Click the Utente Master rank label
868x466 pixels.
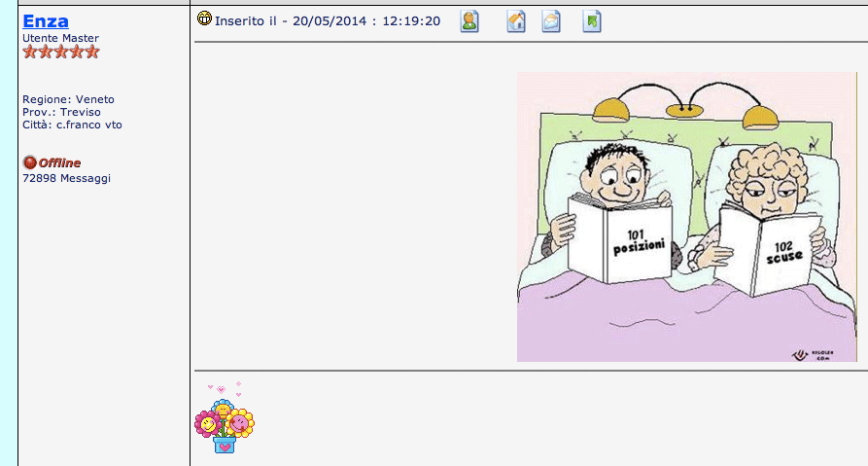(x=60, y=38)
